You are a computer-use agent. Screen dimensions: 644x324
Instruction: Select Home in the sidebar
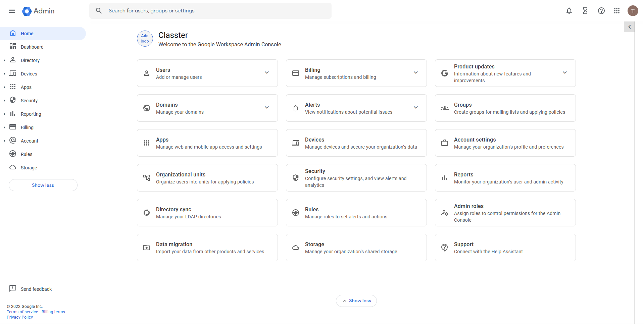[43, 34]
